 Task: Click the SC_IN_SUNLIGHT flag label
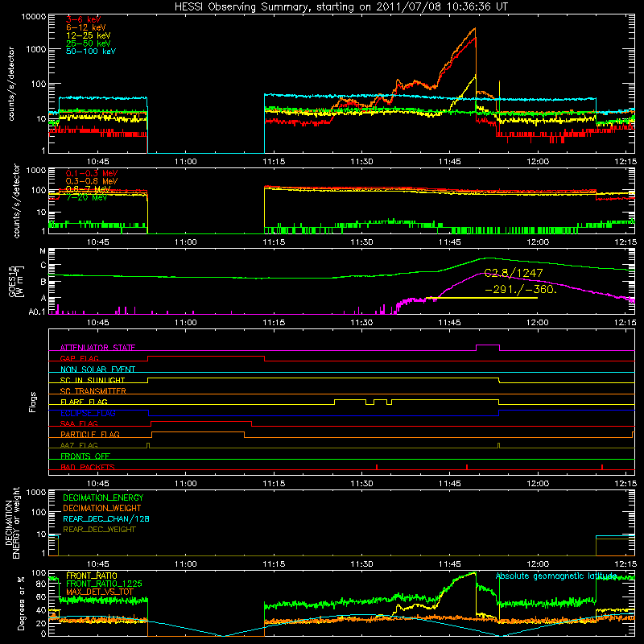(93, 380)
